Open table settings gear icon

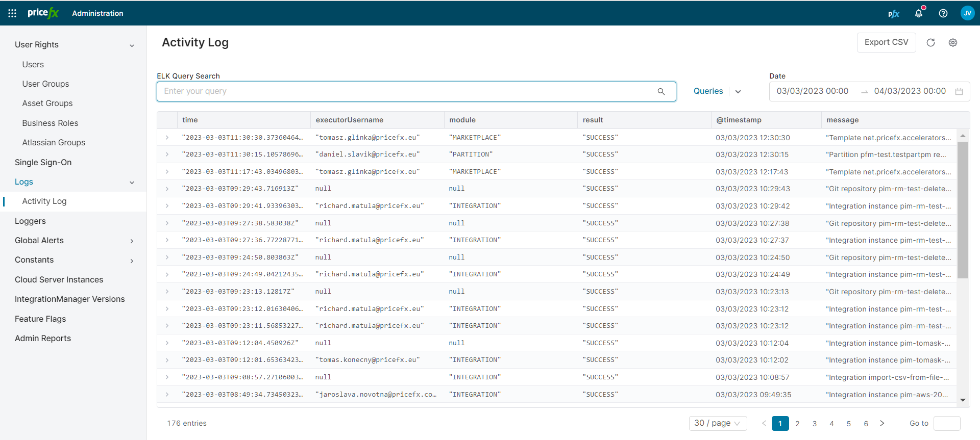point(953,43)
